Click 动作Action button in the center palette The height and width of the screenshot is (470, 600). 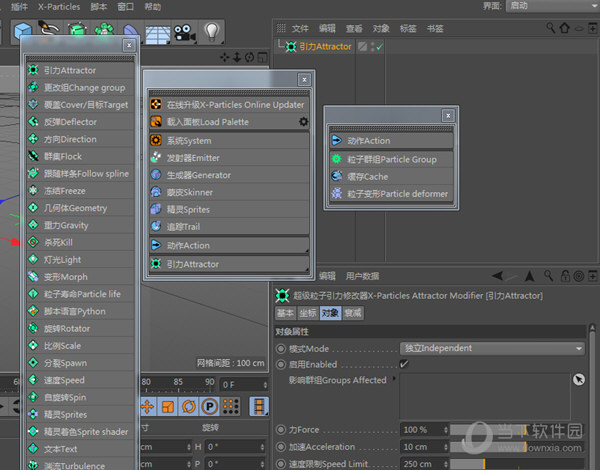click(229, 245)
